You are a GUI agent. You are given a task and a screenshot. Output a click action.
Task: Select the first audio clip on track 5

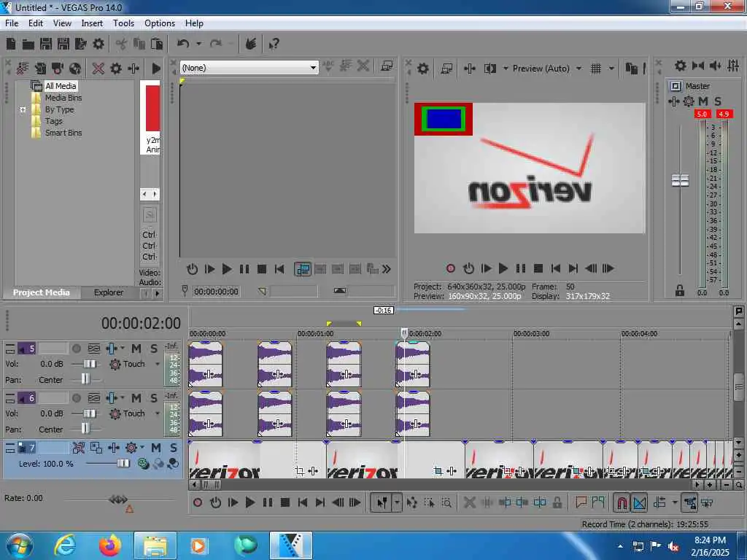[205, 365]
